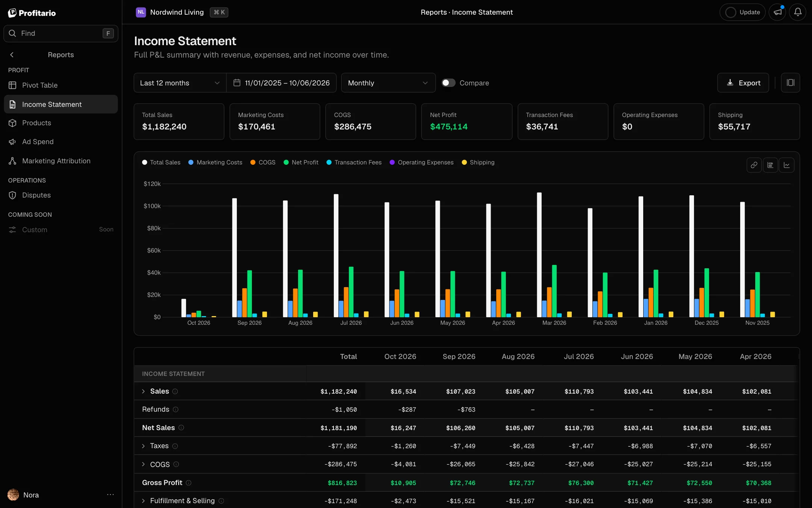812x508 pixels.
Task: Switch to stacked bar chart icon
Action: click(770, 165)
